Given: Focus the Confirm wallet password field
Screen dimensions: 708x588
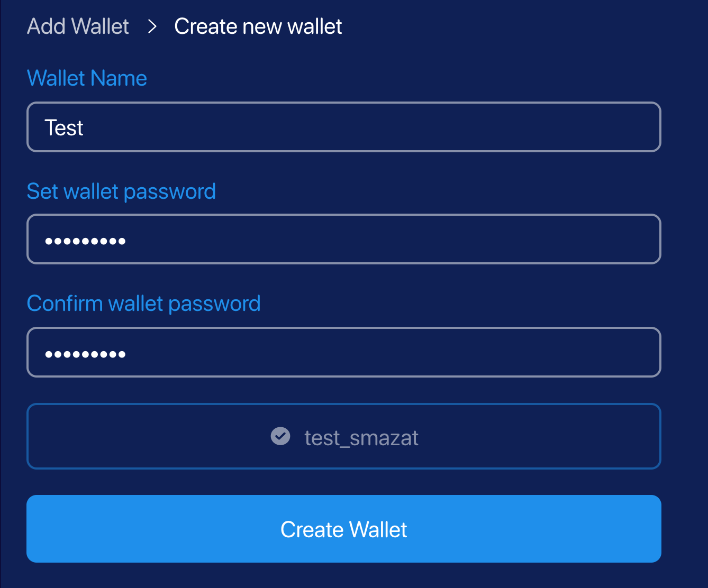Looking at the screenshot, I should point(344,352).
